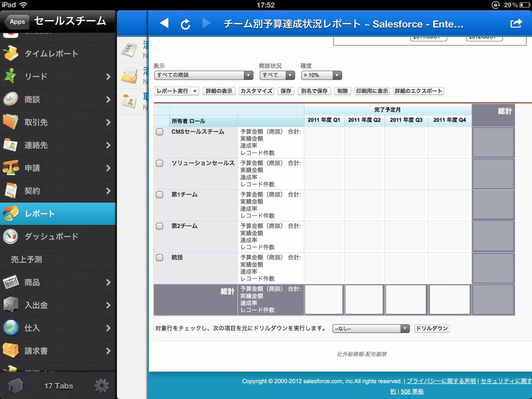Image resolution: width=532 pixels, height=399 pixels.
Task: Tap the Contracts (契約) document icon
Action: pos(10,190)
